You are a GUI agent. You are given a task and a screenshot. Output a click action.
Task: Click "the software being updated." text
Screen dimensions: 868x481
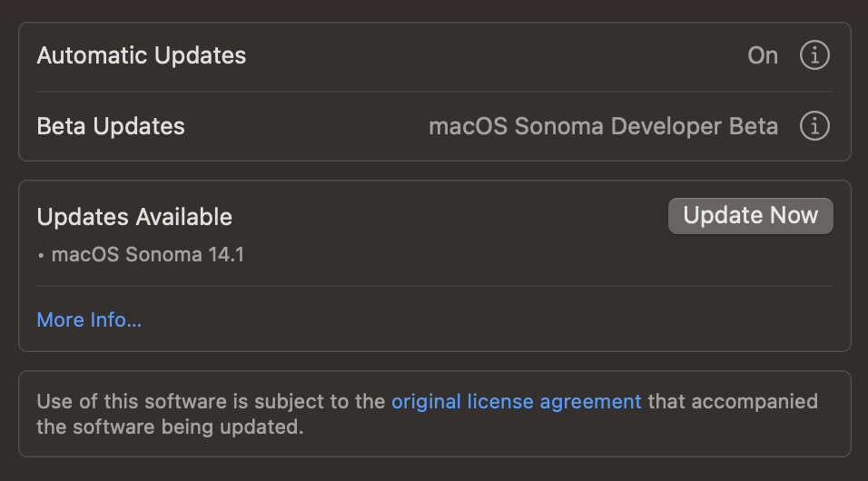(170, 427)
